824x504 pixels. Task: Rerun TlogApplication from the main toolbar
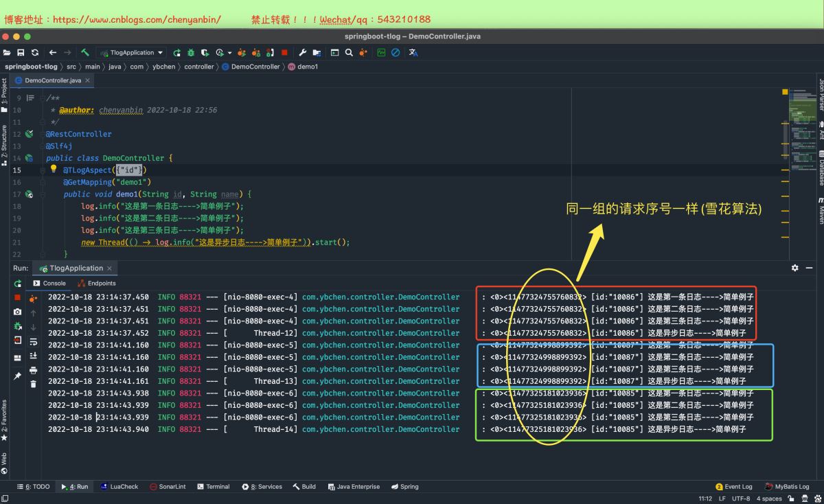tap(176, 53)
